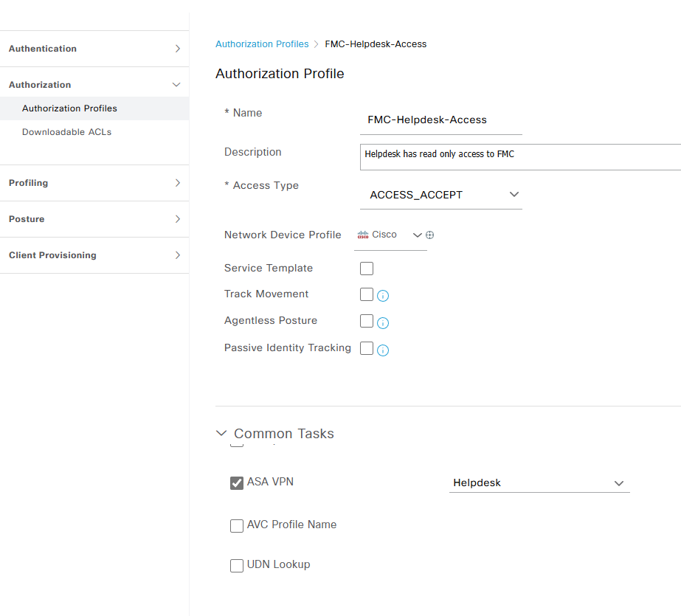Tick the AVC Profile Name checkbox

point(237,526)
